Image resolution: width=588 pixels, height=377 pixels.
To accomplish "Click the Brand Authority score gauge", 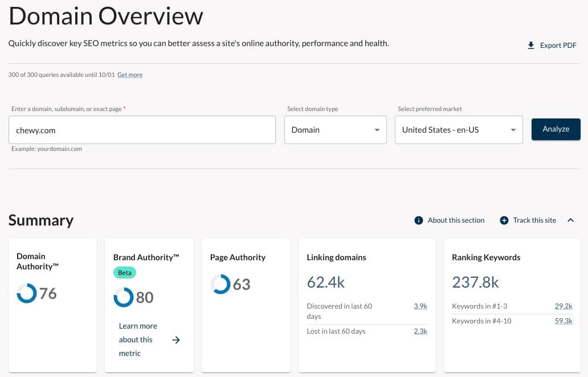I will click(124, 297).
